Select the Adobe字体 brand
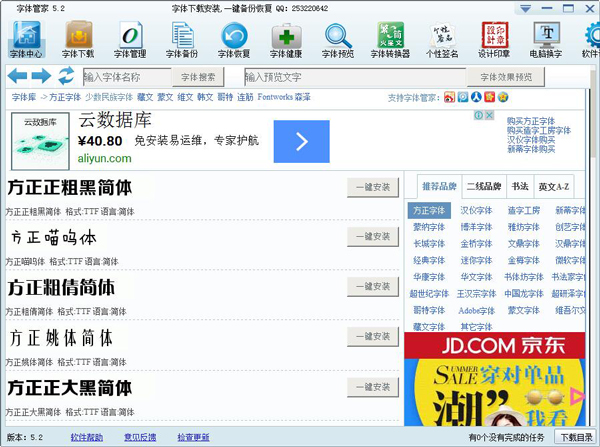 [x=476, y=310]
